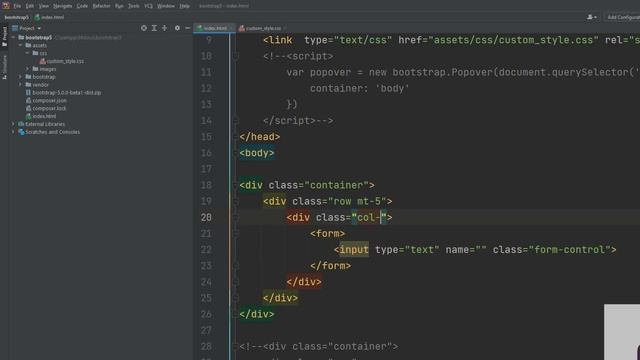The width and height of the screenshot is (640, 360).
Task: Select custom_style.css in project tree
Action: tap(62, 61)
